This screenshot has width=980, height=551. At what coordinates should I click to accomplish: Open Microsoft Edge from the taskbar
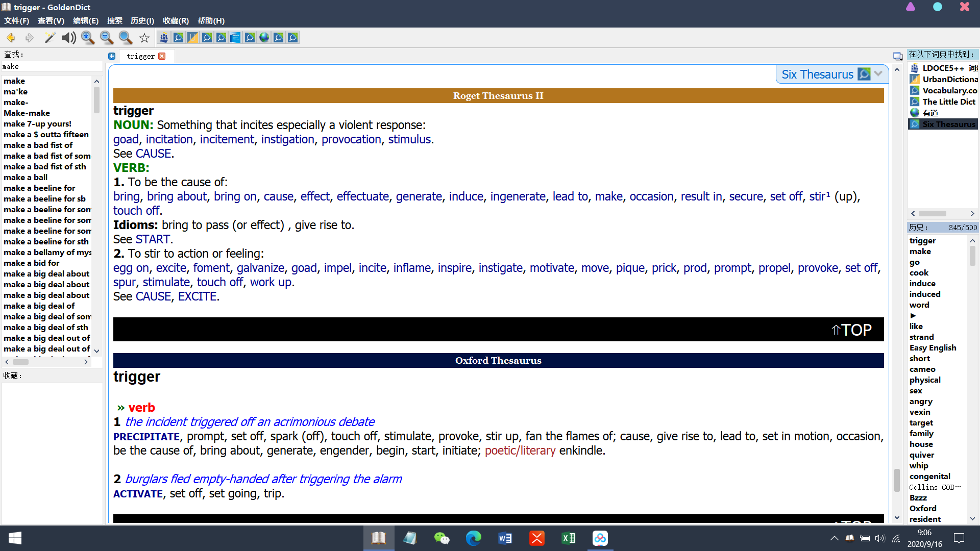pyautogui.click(x=474, y=538)
